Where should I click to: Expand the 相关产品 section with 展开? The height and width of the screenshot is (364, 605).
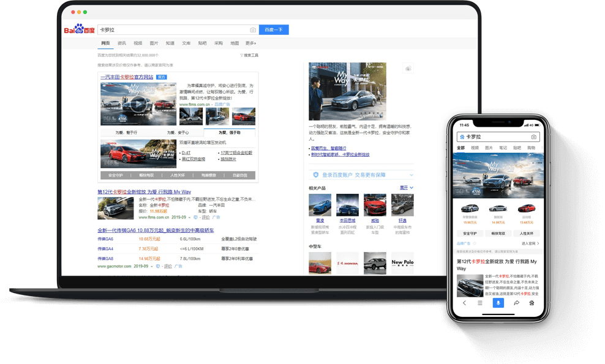coord(407,188)
